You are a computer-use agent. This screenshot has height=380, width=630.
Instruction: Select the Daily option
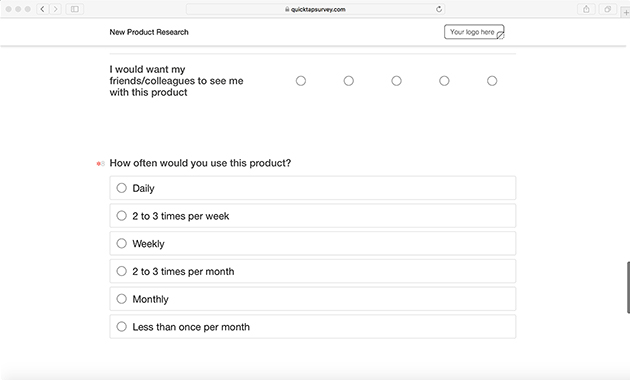click(x=313, y=188)
